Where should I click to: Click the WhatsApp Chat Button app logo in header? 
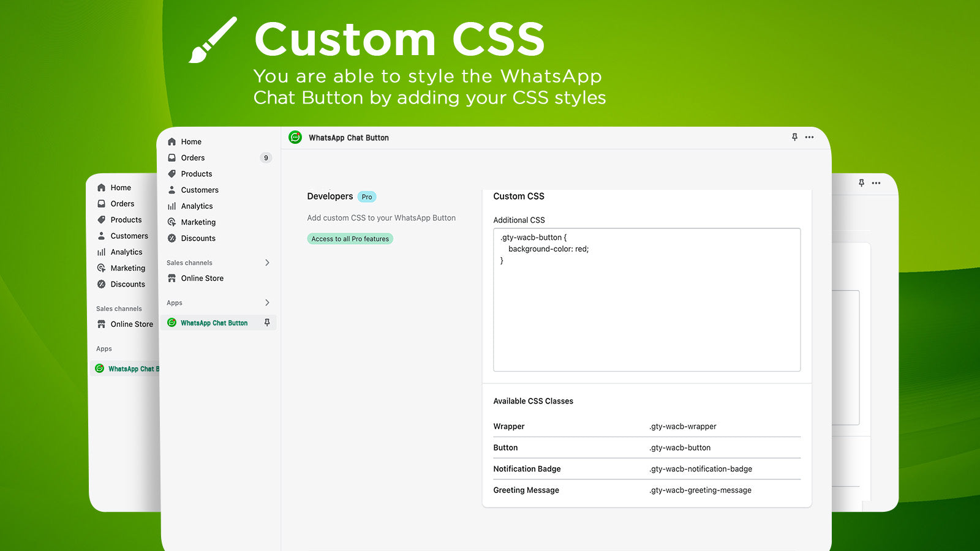pyautogui.click(x=296, y=137)
